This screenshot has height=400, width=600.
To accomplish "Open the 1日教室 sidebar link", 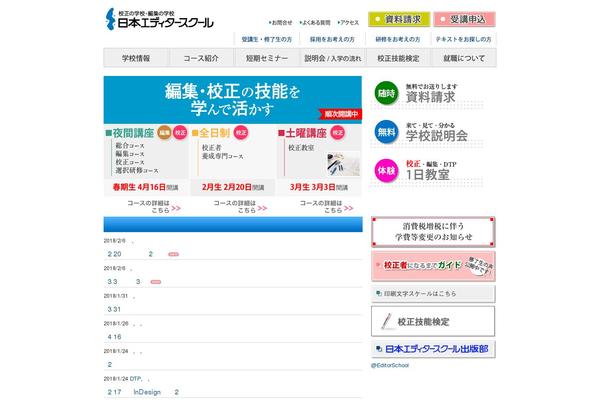I will 431,171.
